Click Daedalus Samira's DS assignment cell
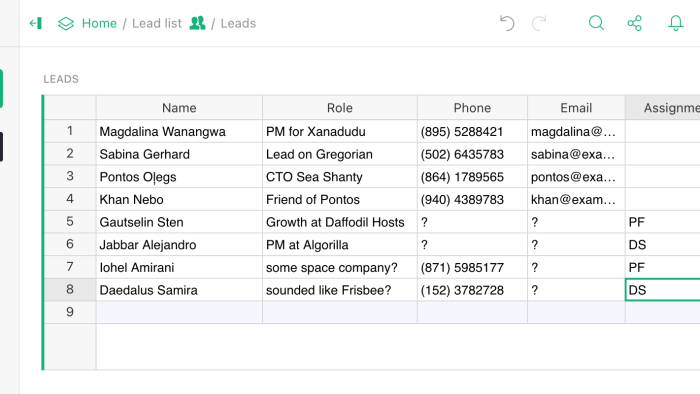 (x=662, y=290)
